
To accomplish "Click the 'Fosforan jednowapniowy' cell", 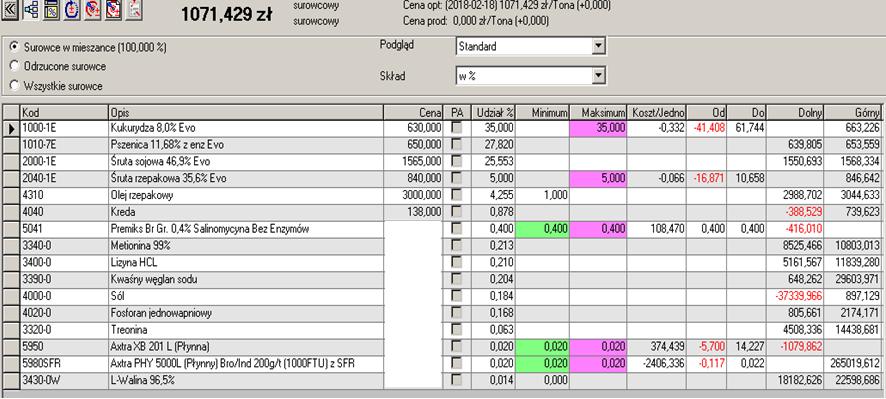I will coord(246,313).
